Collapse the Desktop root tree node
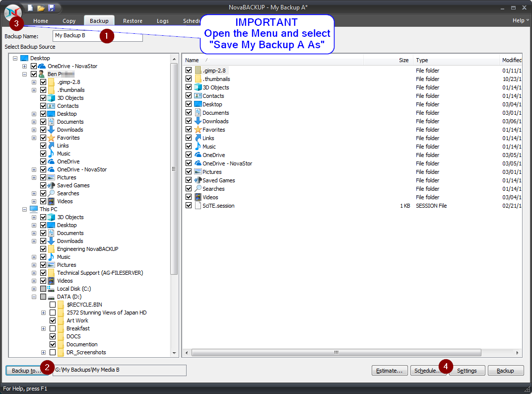The image size is (532, 394). (x=15, y=59)
